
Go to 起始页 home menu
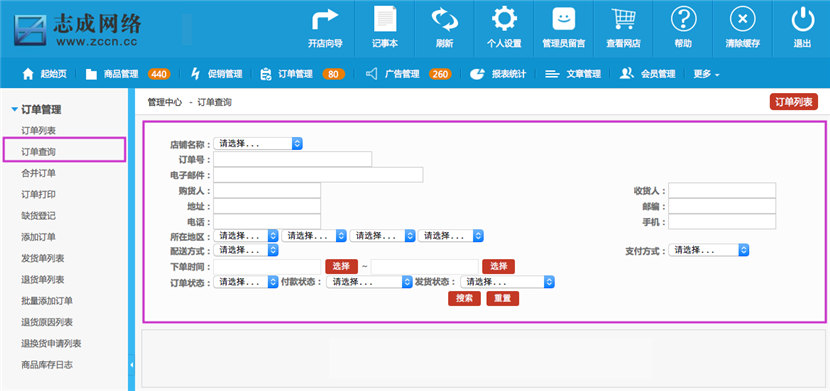tap(44, 74)
